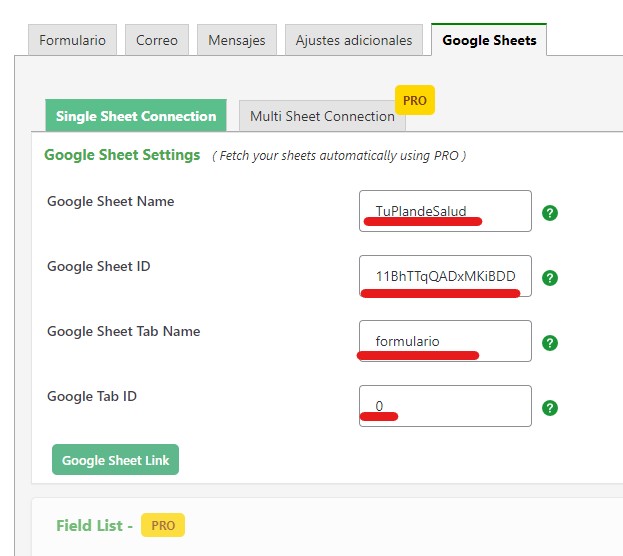Switch to Multi Sheet Connection tab
Image resolution: width=623 pixels, height=556 pixels.
coord(322,116)
